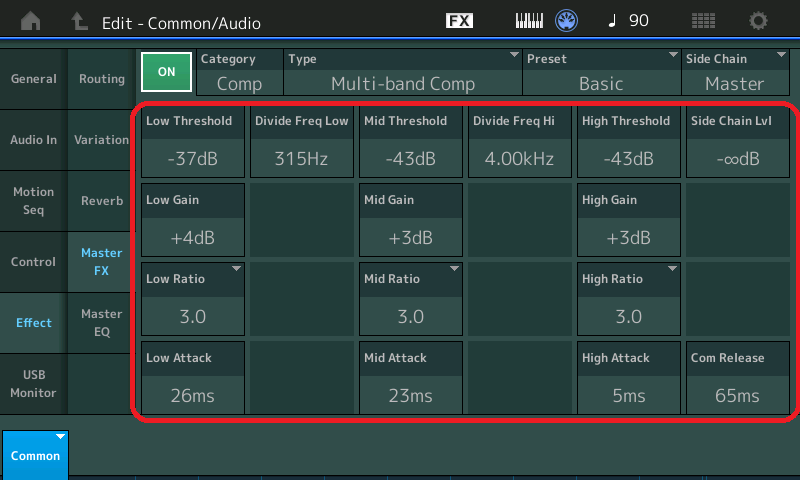Open the Low Ratio dropdown
Viewport: 800px width, 480px height.
pos(193,299)
